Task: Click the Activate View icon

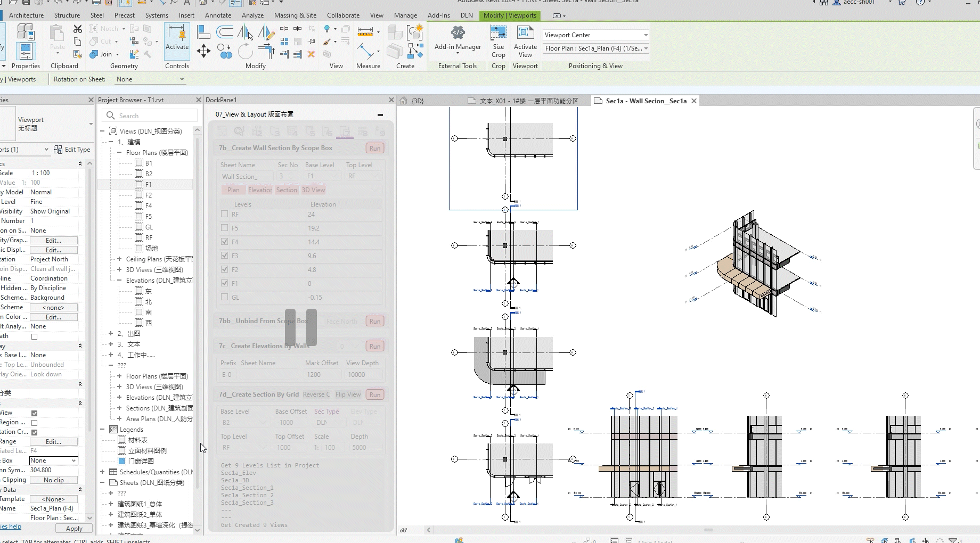Action: coord(525,33)
